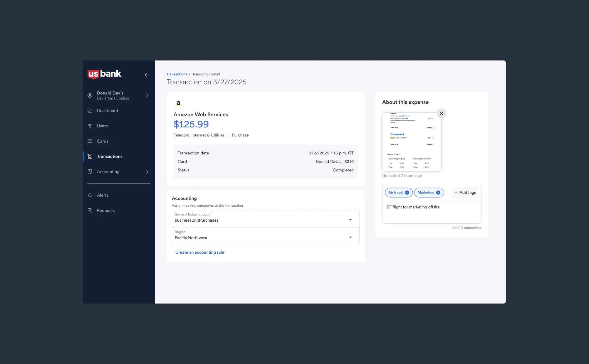Click the Add tags button
The width and height of the screenshot is (589, 364).
[465, 193]
